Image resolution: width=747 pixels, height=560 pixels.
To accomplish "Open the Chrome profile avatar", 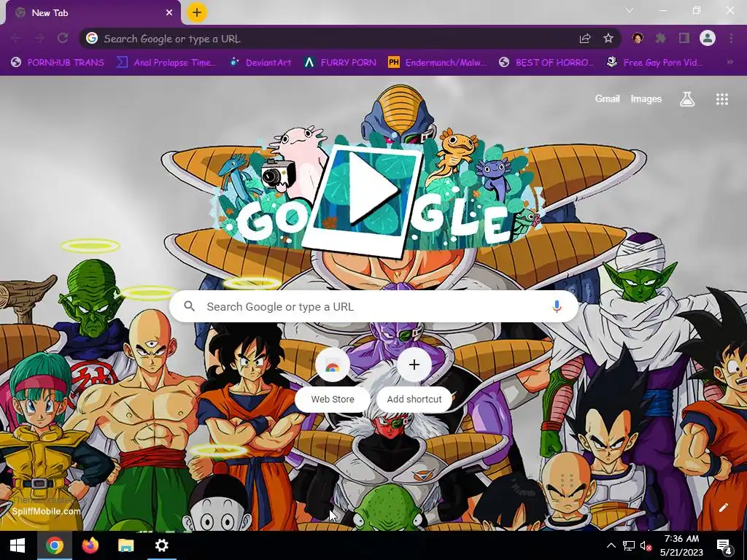I will pyautogui.click(x=708, y=38).
